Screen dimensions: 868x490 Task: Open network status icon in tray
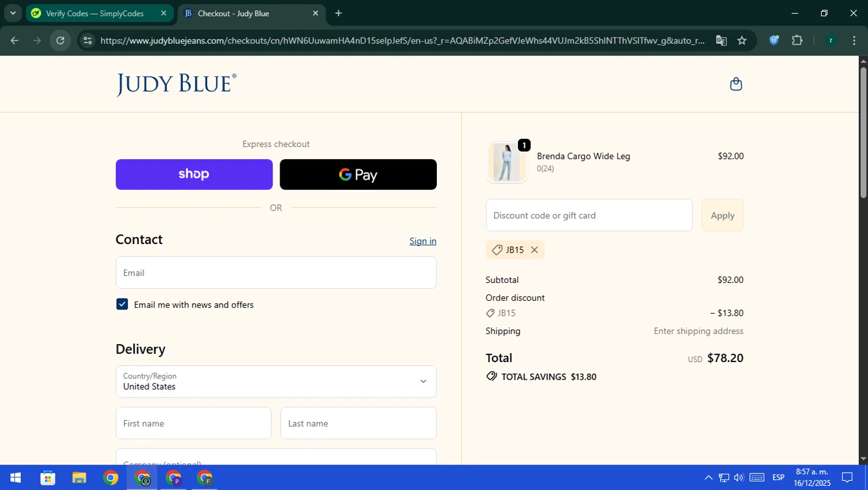coord(724,478)
